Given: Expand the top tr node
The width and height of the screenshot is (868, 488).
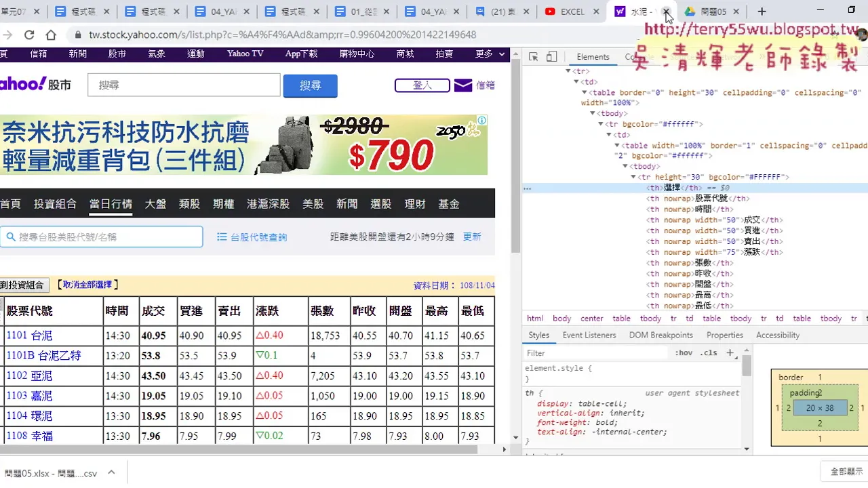Looking at the screenshot, I should 568,70.
